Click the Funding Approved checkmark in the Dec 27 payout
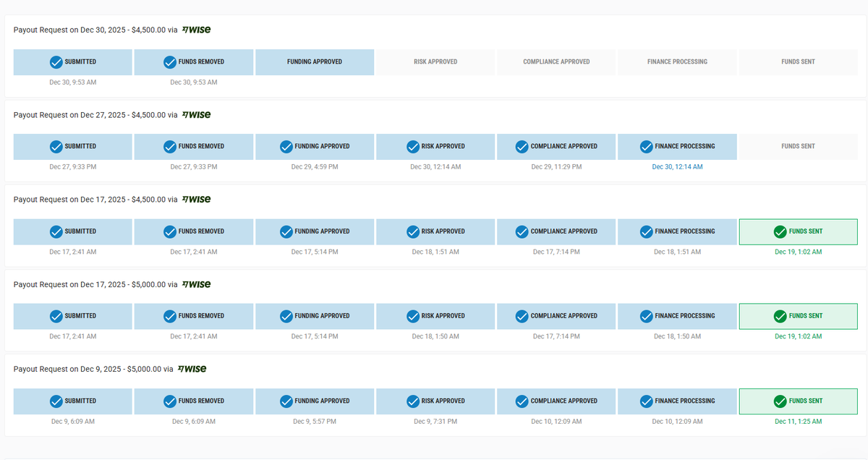The width and height of the screenshot is (868, 460). point(286,147)
